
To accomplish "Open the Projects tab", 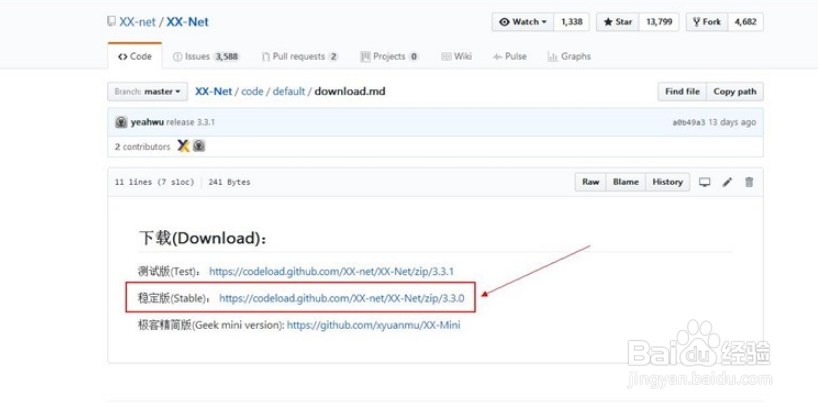I will [x=389, y=56].
